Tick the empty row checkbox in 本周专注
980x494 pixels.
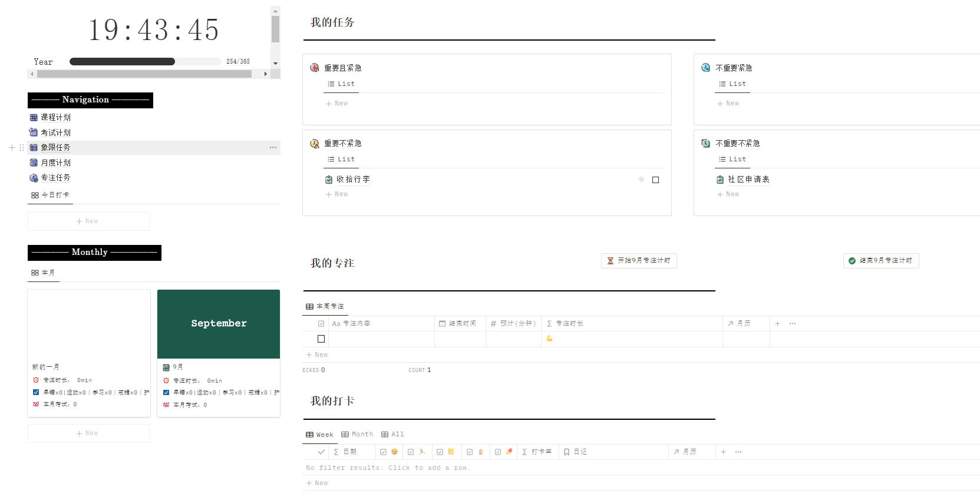[x=321, y=339]
